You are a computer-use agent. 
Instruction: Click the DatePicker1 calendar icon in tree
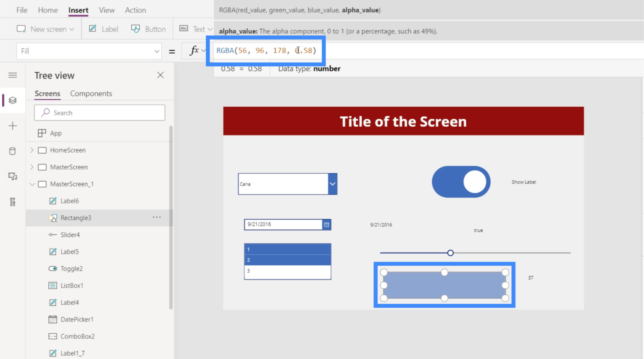53,319
